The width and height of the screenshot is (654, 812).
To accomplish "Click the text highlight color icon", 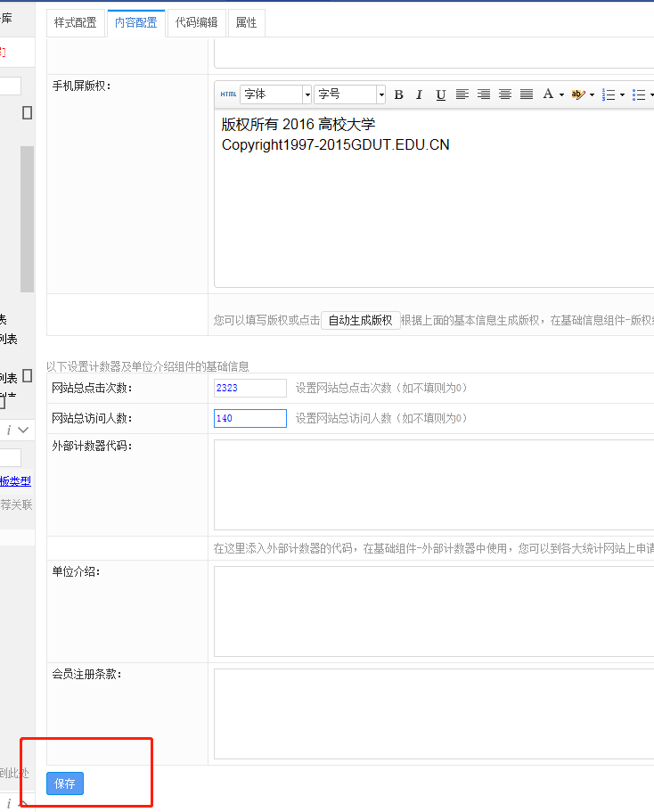I will point(578,94).
